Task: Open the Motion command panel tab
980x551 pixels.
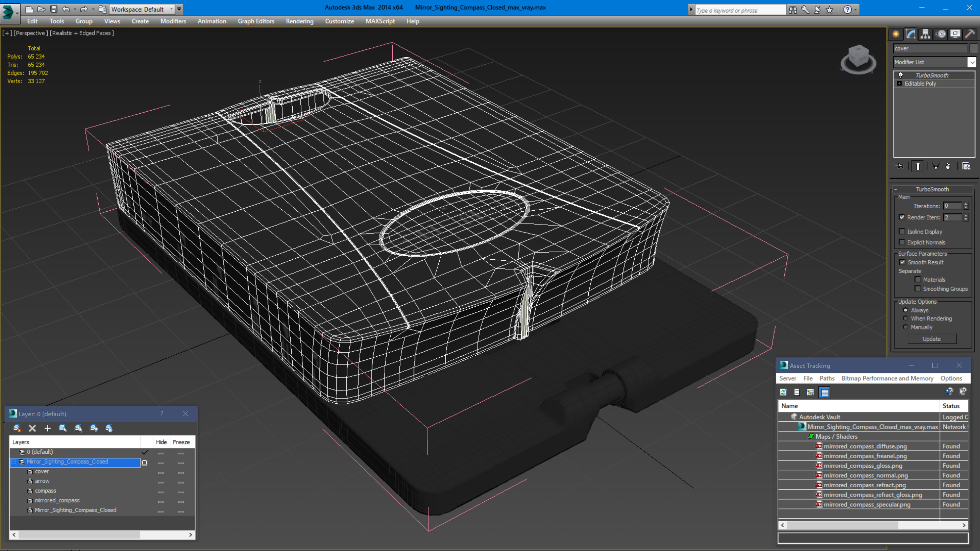Action: coord(941,34)
